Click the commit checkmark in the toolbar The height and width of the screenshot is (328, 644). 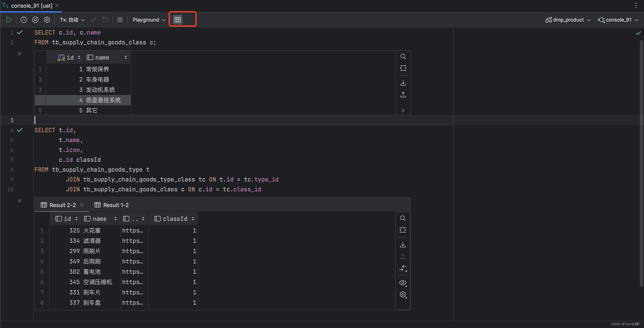pos(93,19)
